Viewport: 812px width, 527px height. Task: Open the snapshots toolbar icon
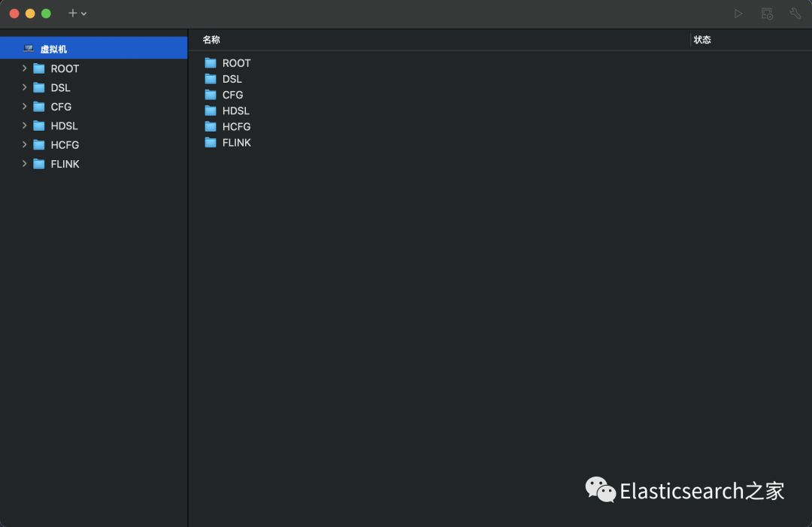[x=767, y=14]
